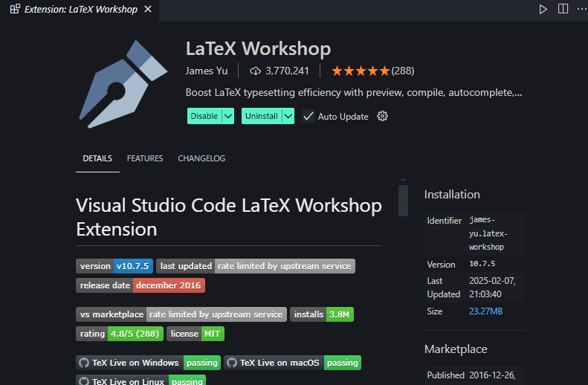This screenshot has height=385, width=588.
Task: Click the vs marketplace badge
Action: (181, 314)
